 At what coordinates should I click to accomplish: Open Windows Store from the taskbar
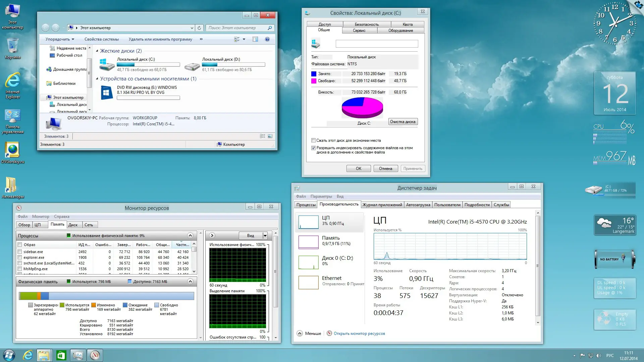(x=61, y=355)
